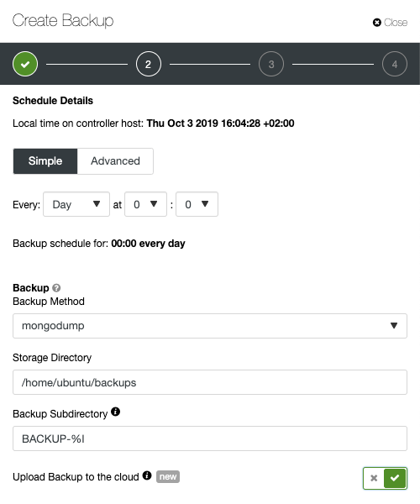Screen dimensions: 420x504
Task: Click the 'new' badge beside the cloud upload option
Action: click(168, 476)
